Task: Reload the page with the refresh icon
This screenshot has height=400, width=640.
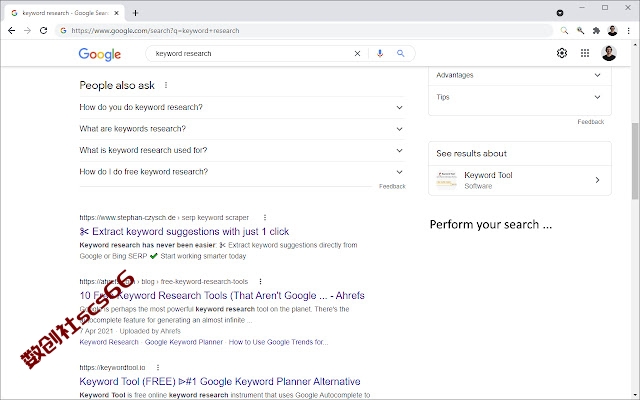Action: click(x=43, y=31)
